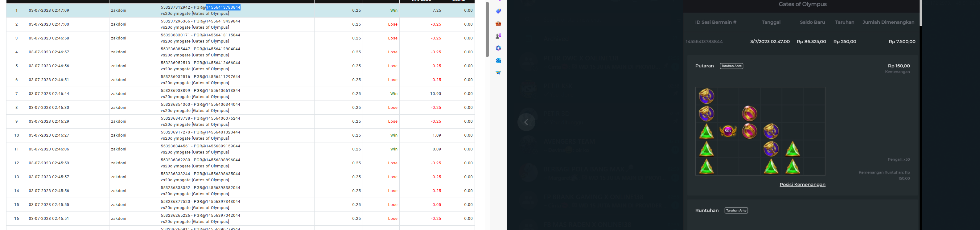The height and width of the screenshot is (230, 980).
Task: Click the 10.90 win amount in row 7
Action: pos(436,93)
